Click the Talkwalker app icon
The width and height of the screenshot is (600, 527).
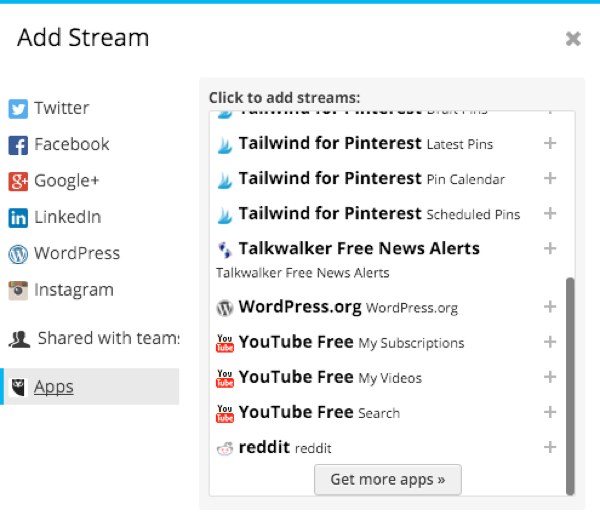[225, 250]
